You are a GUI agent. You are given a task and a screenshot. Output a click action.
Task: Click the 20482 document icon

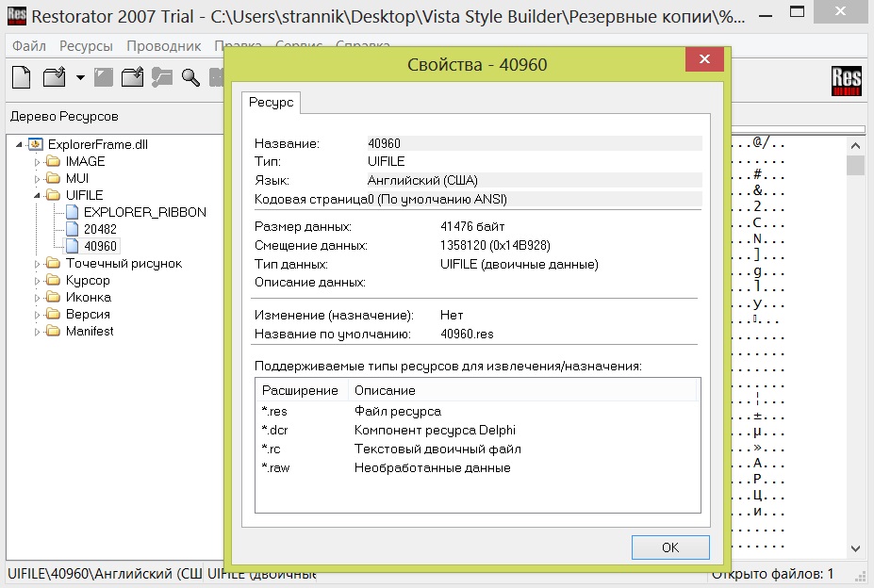pyautogui.click(x=72, y=229)
